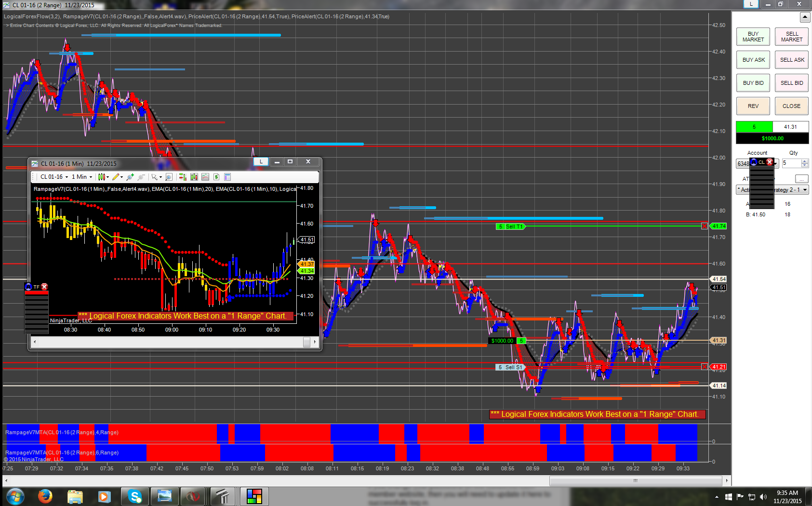Image resolution: width=812 pixels, height=506 pixels.
Task: Click the 1 Min chart scrollbar thumb
Action: point(306,342)
